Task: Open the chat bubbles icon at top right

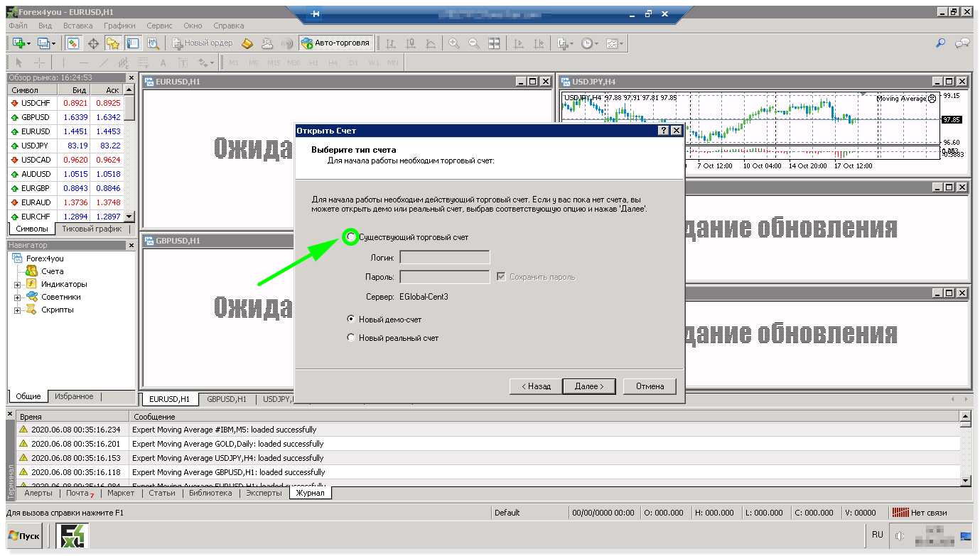Action: pyautogui.click(x=962, y=43)
